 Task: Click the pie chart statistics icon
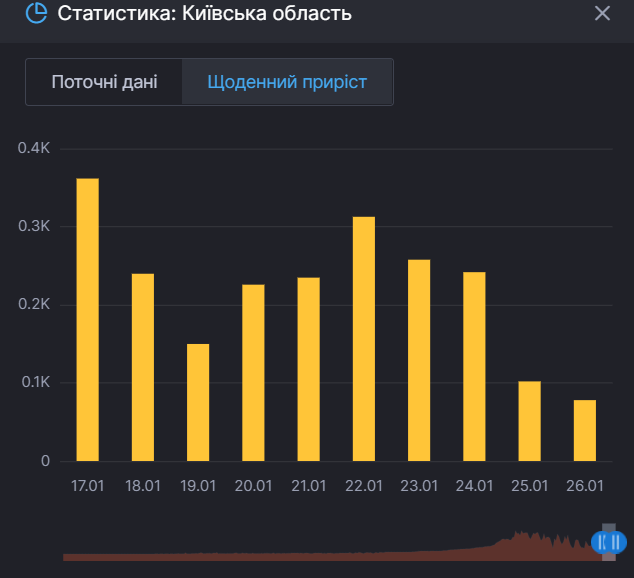coord(37,14)
